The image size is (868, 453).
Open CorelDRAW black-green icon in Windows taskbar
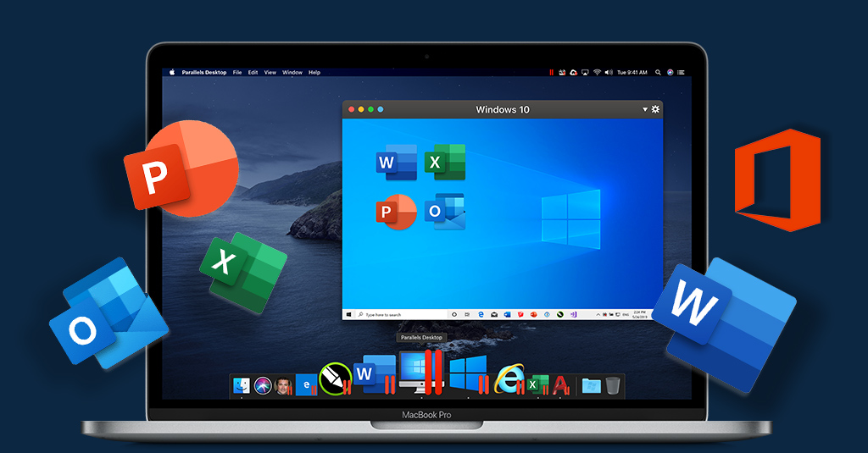coord(560,315)
